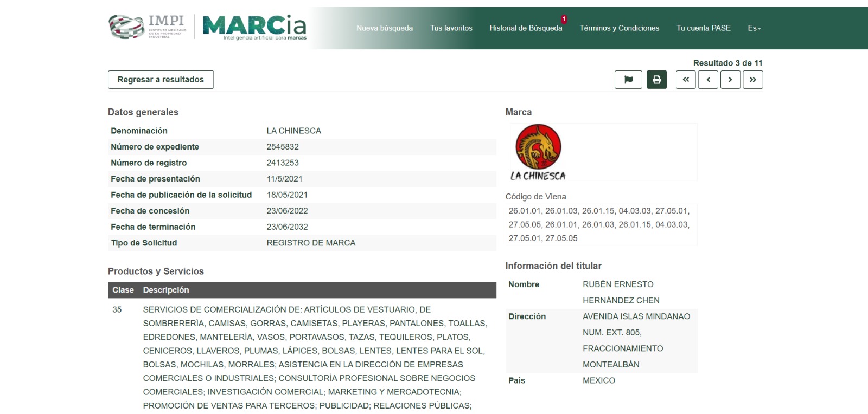Open Historial de Búsqueda

pyautogui.click(x=526, y=28)
